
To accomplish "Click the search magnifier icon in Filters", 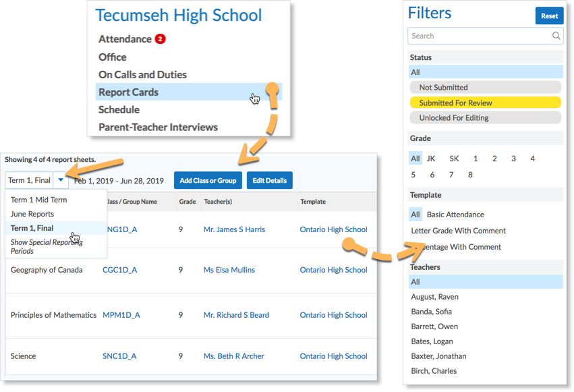I will pos(556,36).
